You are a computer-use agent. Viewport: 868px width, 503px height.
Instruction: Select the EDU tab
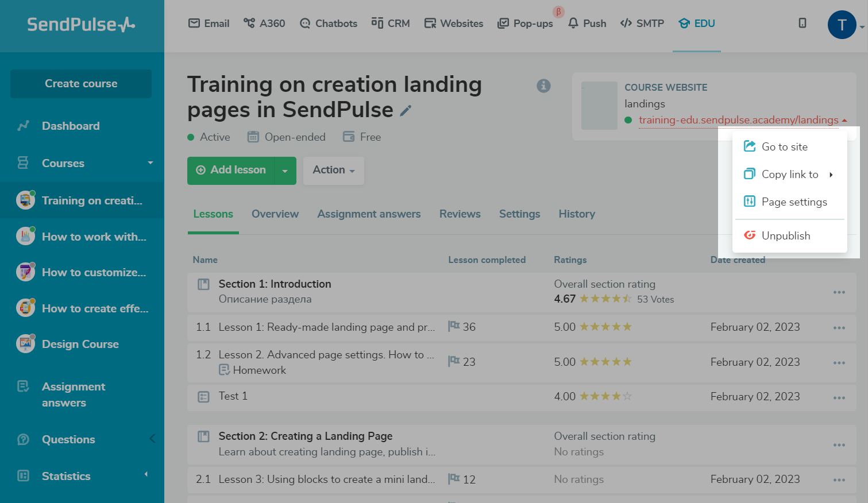pos(697,24)
